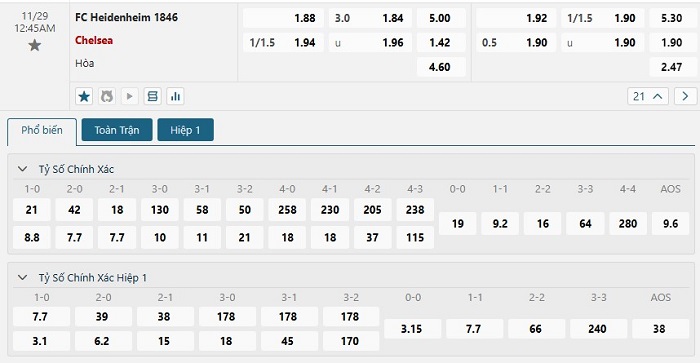Pick the 3.15 first-half 0-0 odds
This screenshot has height=363, width=700.
(412, 329)
